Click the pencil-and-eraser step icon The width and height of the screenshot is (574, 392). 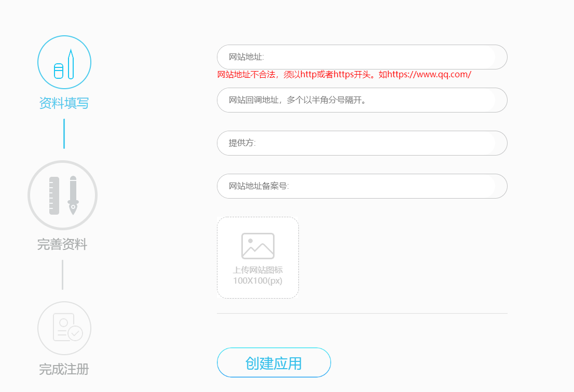click(64, 62)
